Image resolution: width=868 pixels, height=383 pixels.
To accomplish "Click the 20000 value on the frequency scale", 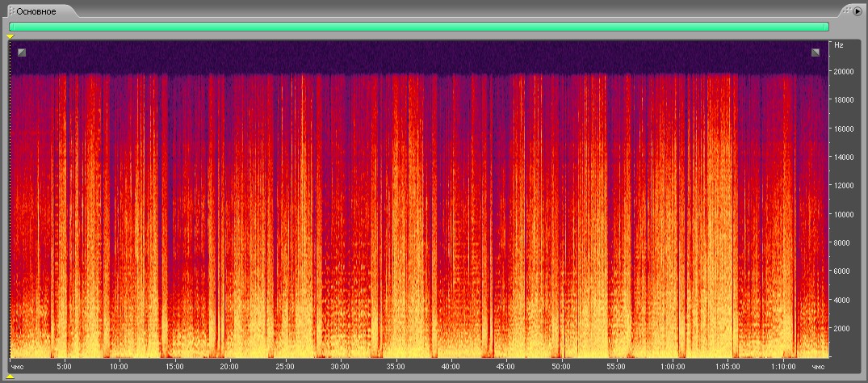I will tap(844, 71).
